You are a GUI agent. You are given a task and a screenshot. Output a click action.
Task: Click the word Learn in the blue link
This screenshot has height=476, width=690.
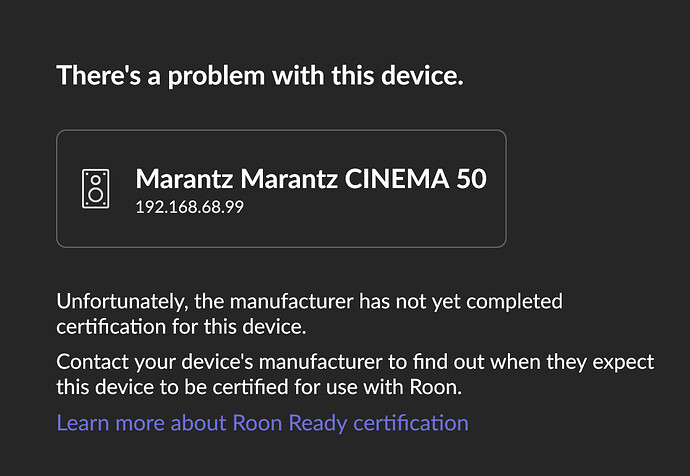83,423
